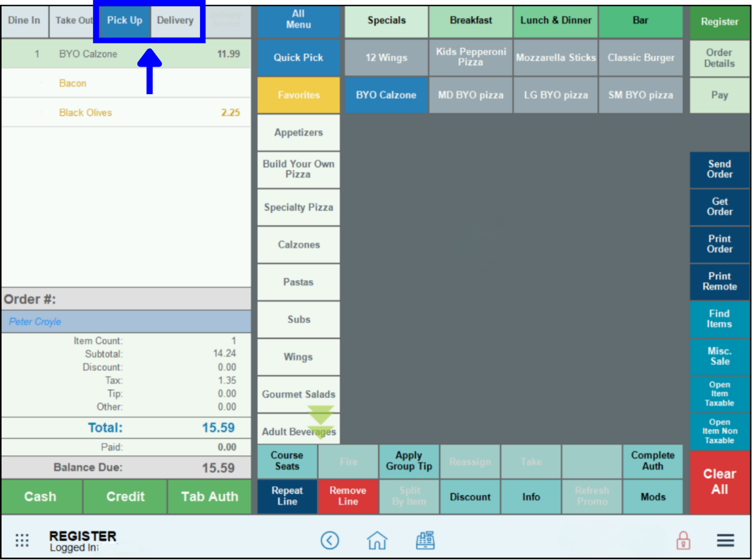Image resolution: width=753 pixels, height=560 pixels.
Task: Open the hamburger menu icon
Action: 725,540
